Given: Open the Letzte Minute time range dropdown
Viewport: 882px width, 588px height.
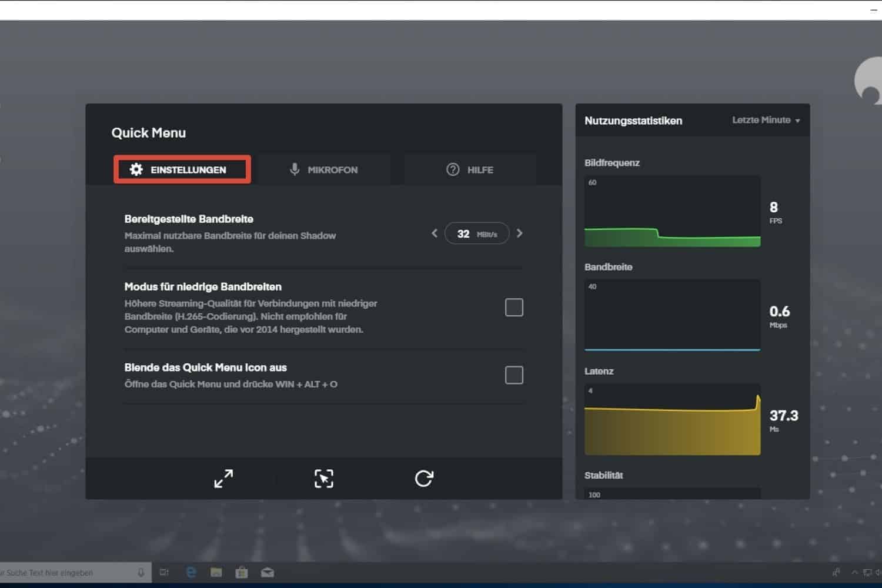Looking at the screenshot, I should click(x=766, y=120).
